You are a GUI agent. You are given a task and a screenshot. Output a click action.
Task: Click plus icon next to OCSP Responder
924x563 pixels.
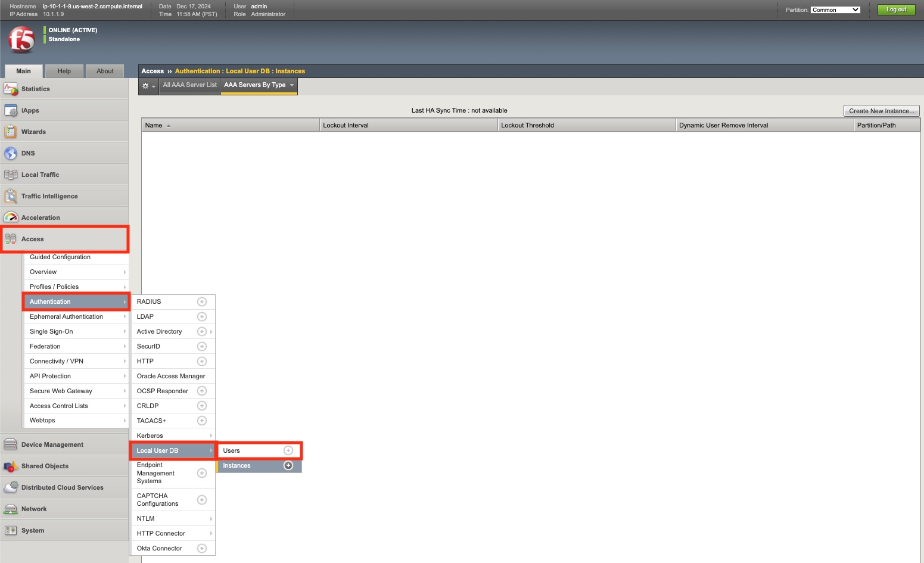(x=202, y=391)
